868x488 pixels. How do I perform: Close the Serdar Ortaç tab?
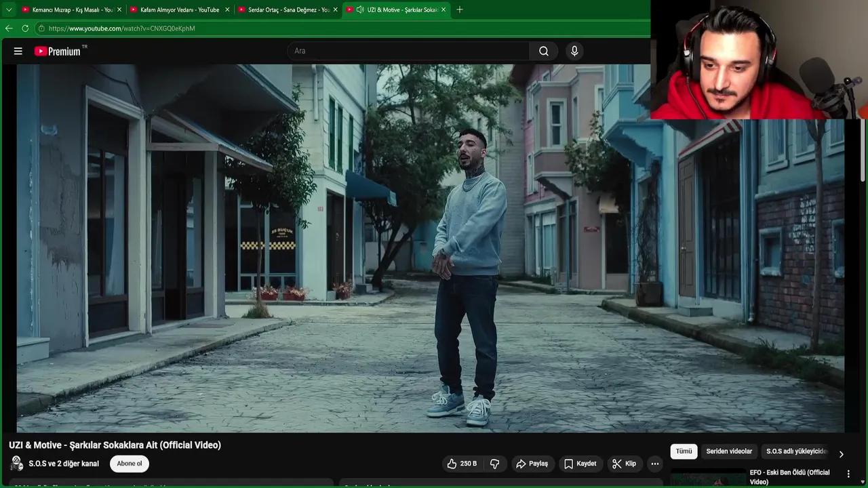335,9
